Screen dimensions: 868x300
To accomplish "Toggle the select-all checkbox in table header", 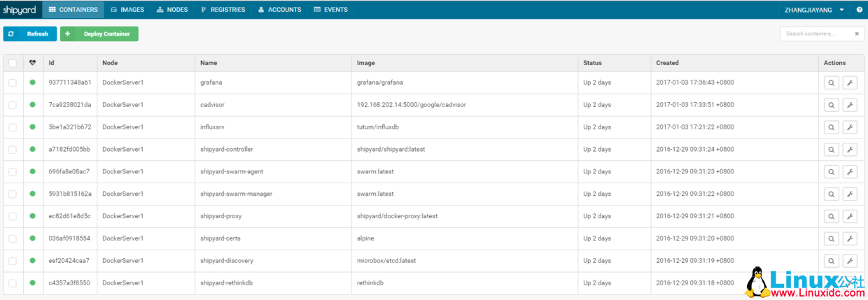I will pos(13,63).
